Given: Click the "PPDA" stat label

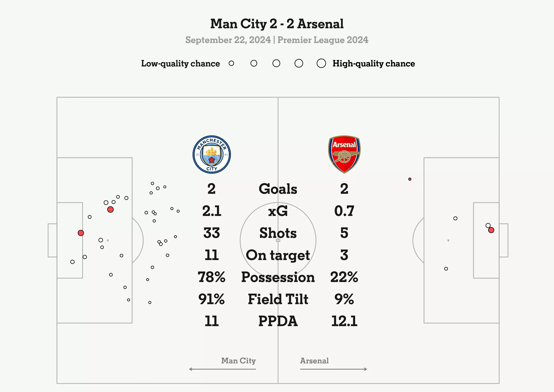Looking at the screenshot, I should click(x=278, y=321).
